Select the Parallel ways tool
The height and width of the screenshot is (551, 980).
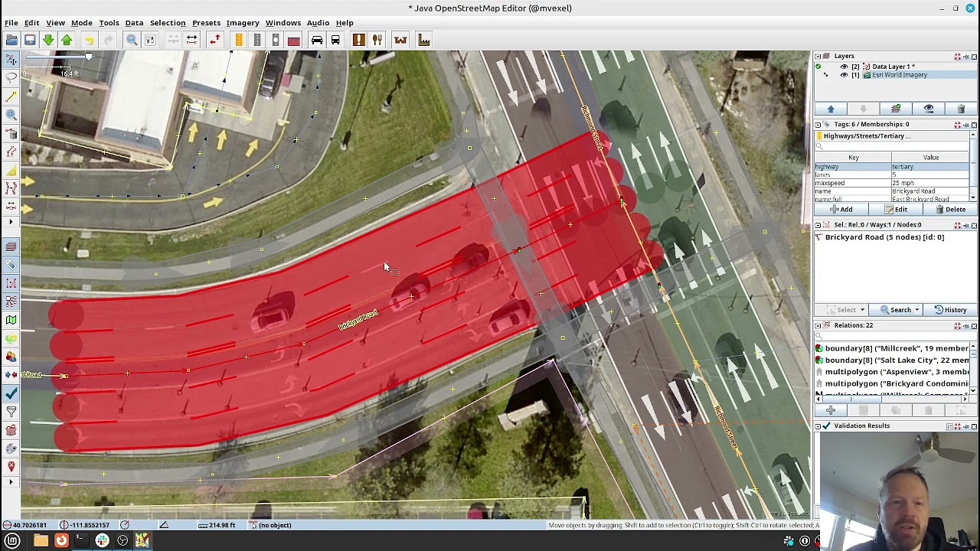(11, 152)
